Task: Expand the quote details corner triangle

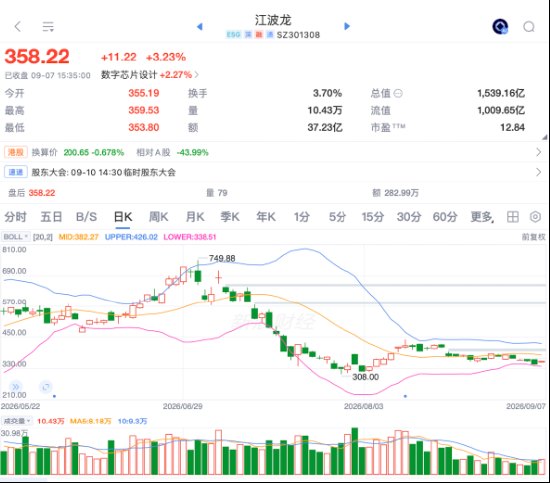Action: (544, 137)
